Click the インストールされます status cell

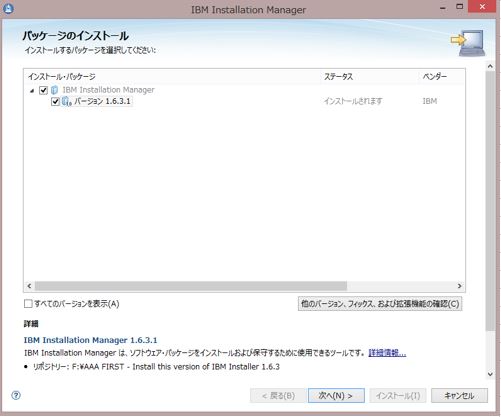353,101
